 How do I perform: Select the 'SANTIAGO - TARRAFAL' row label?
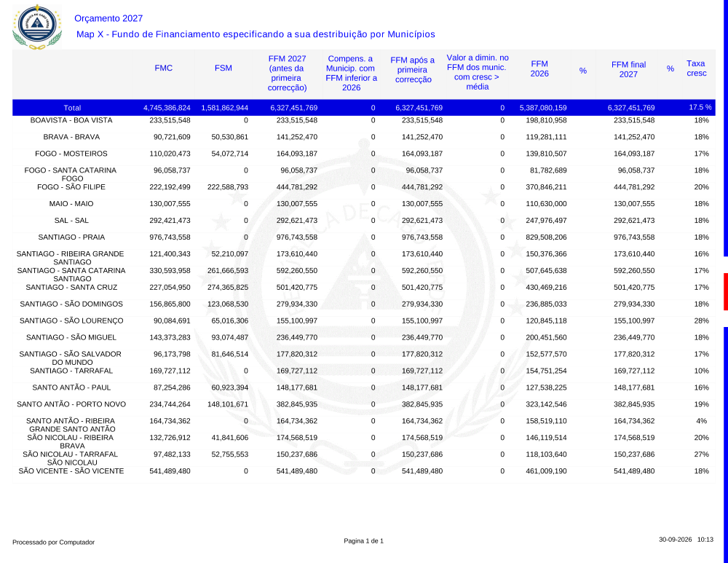(71, 371)
